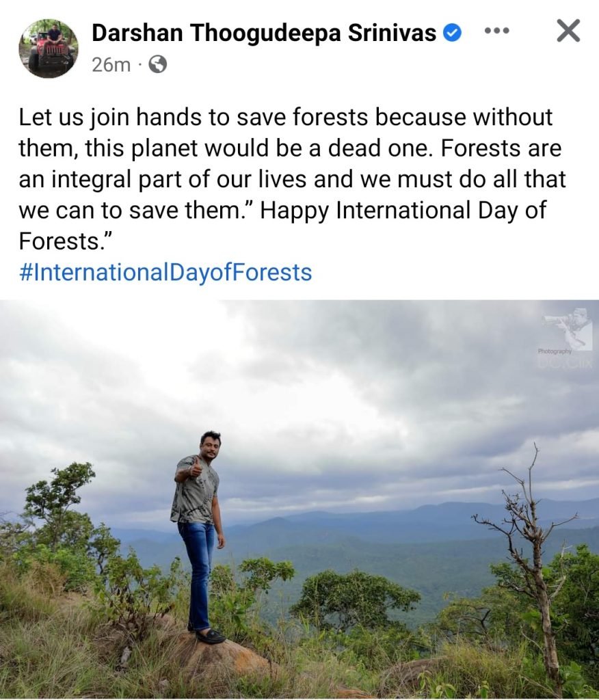The image size is (599, 700).
Task: Close the post with the X icon
Action: [x=569, y=31]
